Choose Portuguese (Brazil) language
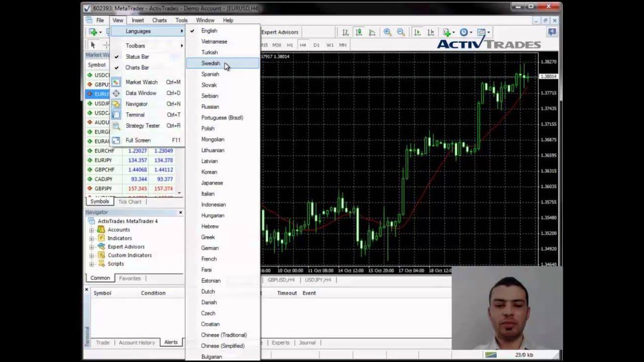Screen dimensions: 644x362 tap(222, 118)
